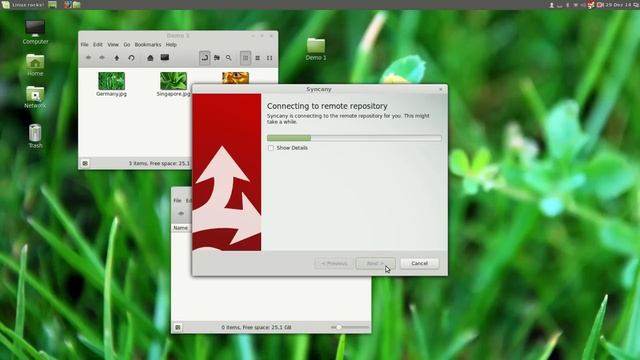
Task: Open View menu in Demo 1 window
Action: 113,44
